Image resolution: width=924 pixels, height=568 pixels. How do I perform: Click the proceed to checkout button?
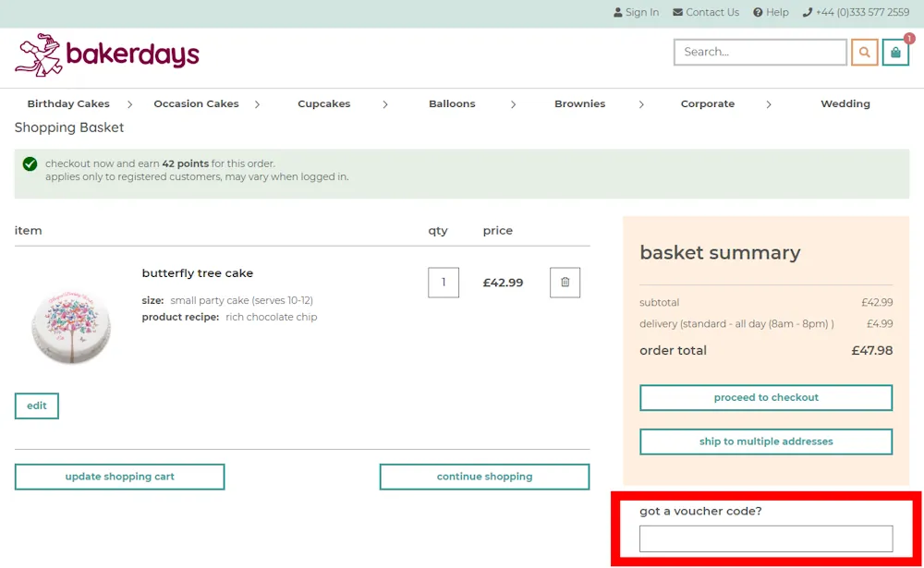pyautogui.click(x=766, y=397)
